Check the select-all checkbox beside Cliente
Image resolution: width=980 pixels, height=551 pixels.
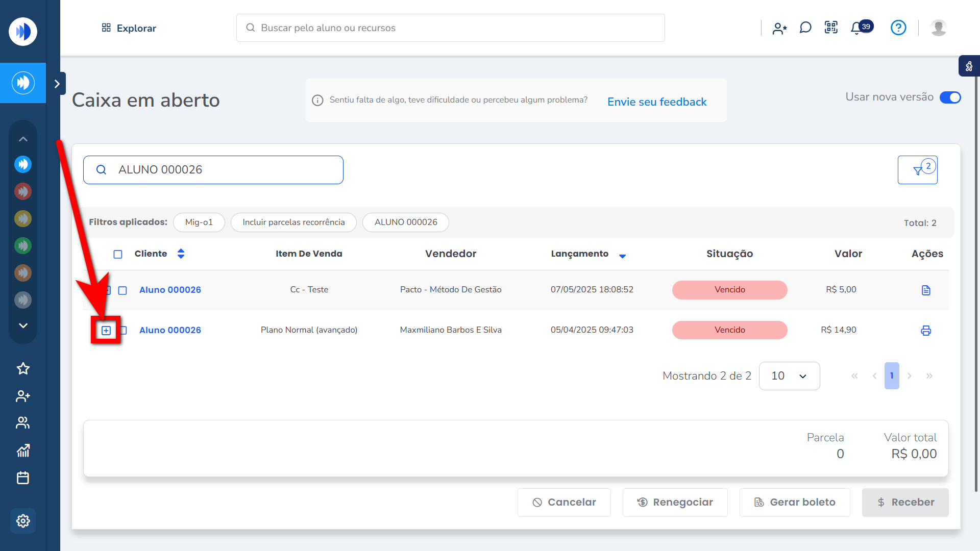(118, 254)
